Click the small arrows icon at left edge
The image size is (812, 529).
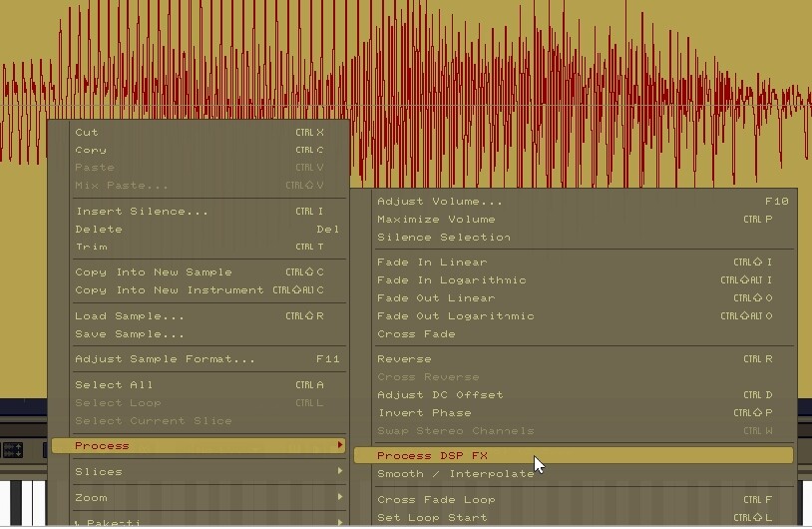tap(12, 450)
